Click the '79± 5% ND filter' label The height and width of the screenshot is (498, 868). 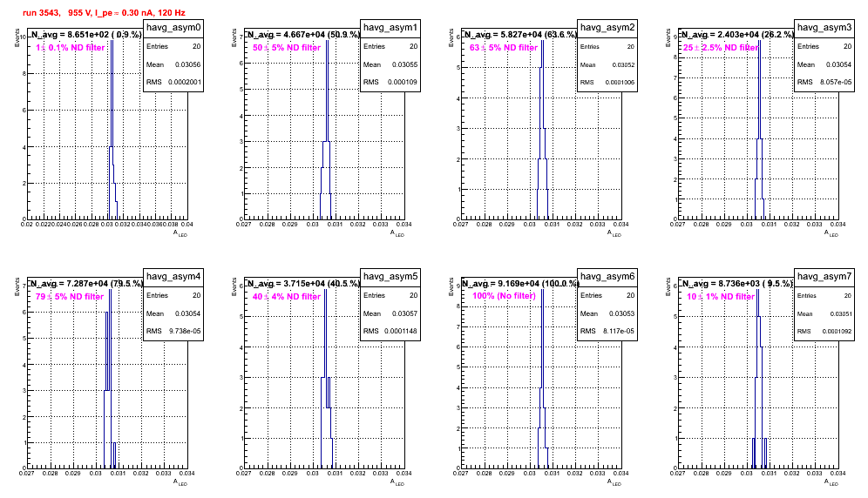70,297
